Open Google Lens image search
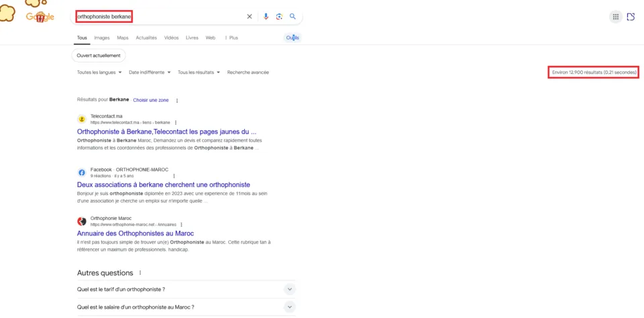 pos(279,16)
